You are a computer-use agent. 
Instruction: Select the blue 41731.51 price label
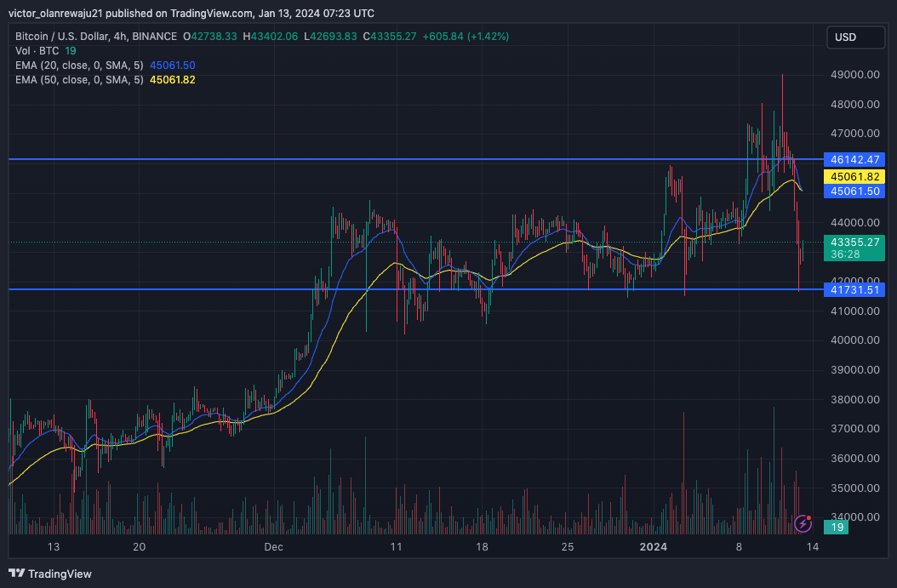tap(854, 290)
